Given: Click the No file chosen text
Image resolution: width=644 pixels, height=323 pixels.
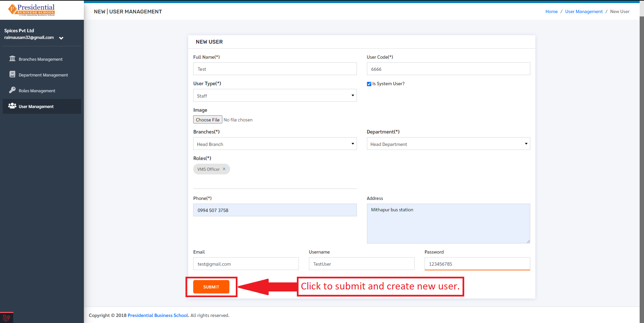Looking at the screenshot, I should tap(238, 120).
